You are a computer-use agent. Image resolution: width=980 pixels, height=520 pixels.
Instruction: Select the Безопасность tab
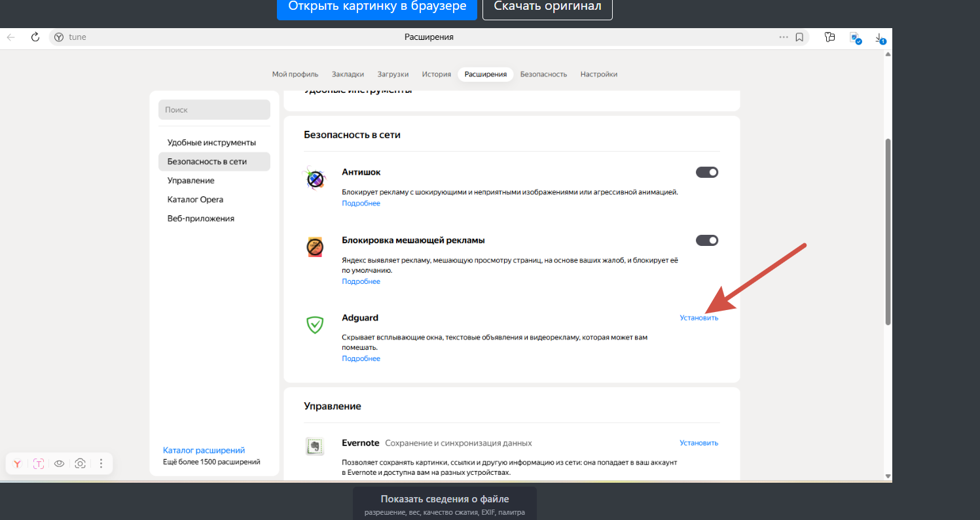coord(543,74)
